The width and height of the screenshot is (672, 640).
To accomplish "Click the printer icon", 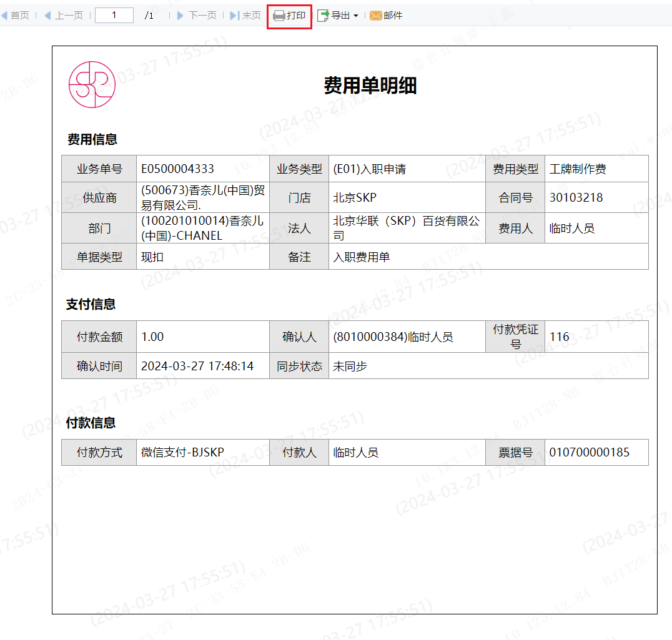I will [x=279, y=16].
